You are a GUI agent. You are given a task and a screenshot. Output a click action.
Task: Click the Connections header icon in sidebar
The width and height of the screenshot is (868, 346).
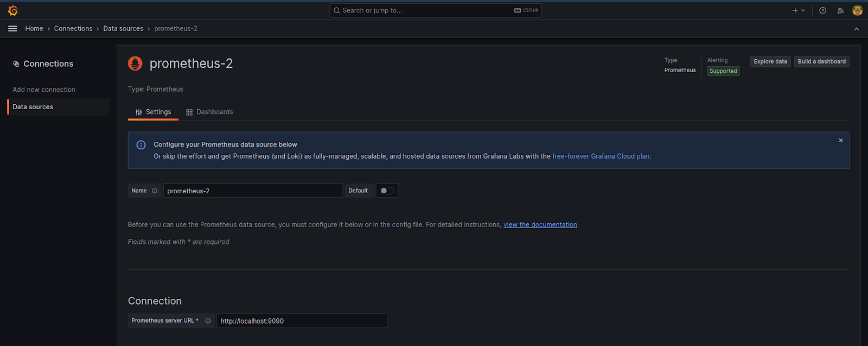(x=16, y=64)
